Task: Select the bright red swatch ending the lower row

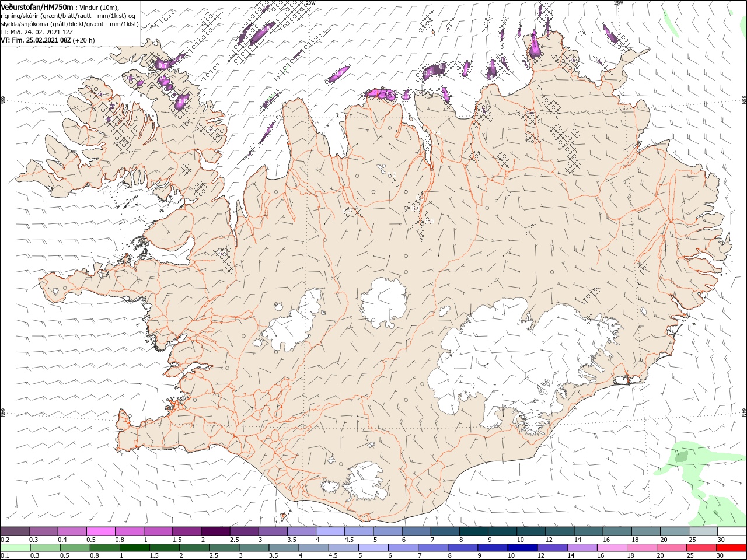Action: 731,548
